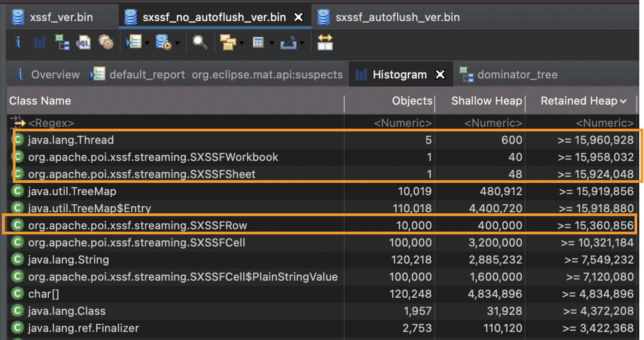Open the OQL query editor icon
This screenshot has width=644, height=340.
83,43
